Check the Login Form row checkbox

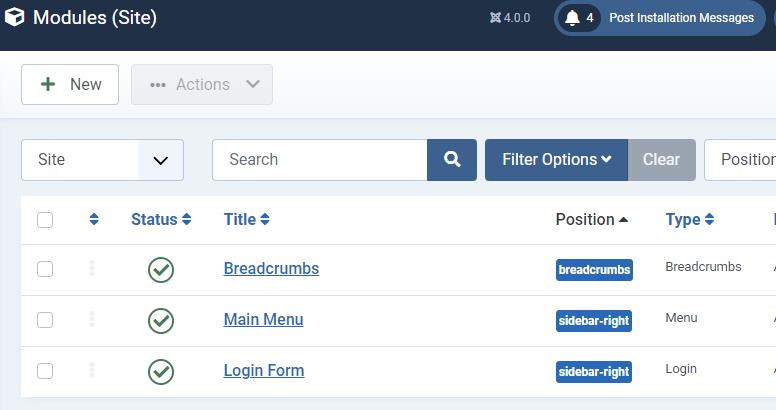pyautogui.click(x=45, y=371)
